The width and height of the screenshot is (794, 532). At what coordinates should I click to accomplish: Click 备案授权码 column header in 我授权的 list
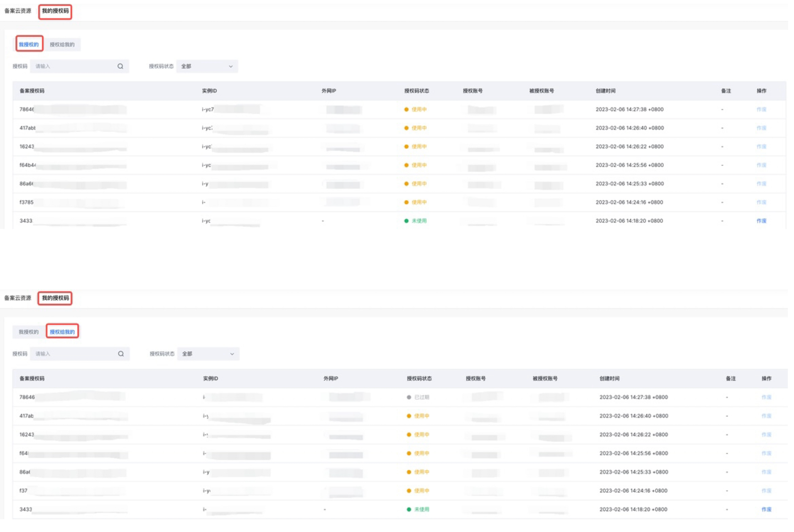point(32,90)
